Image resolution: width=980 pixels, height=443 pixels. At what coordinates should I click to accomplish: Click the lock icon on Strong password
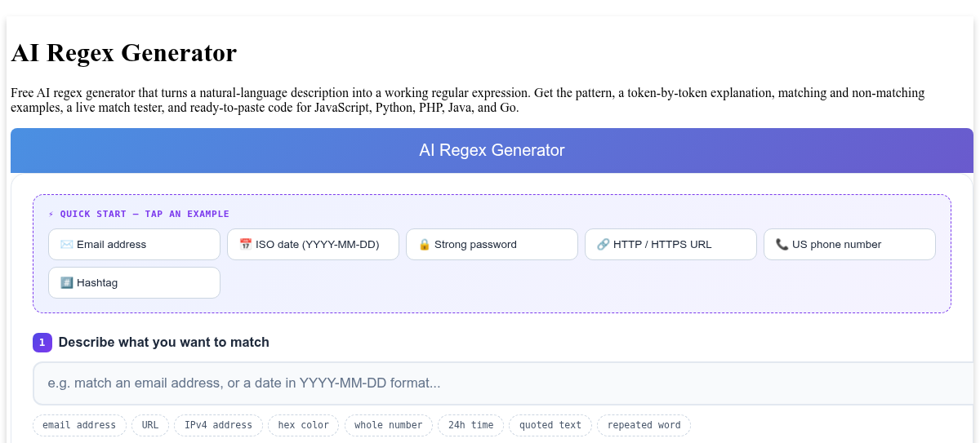click(425, 244)
